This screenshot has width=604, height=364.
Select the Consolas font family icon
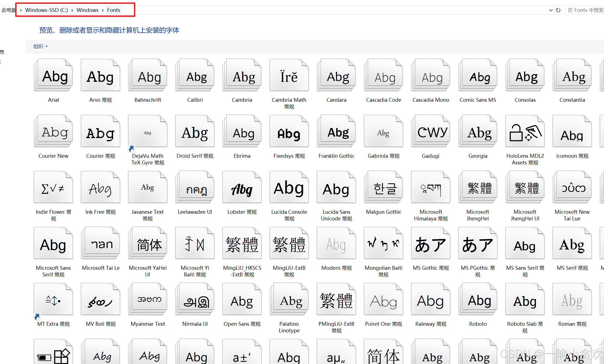pos(525,75)
